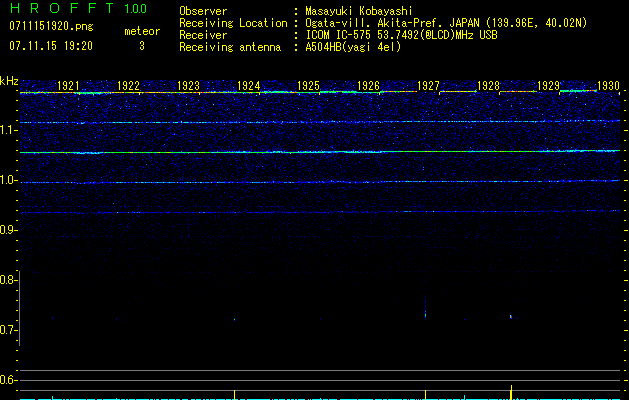Select the 1924 time marker

(x=249, y=87)
